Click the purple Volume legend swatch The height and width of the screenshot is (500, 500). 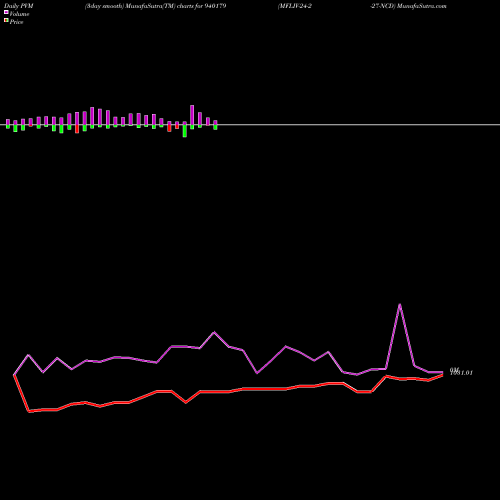[6, 13]
